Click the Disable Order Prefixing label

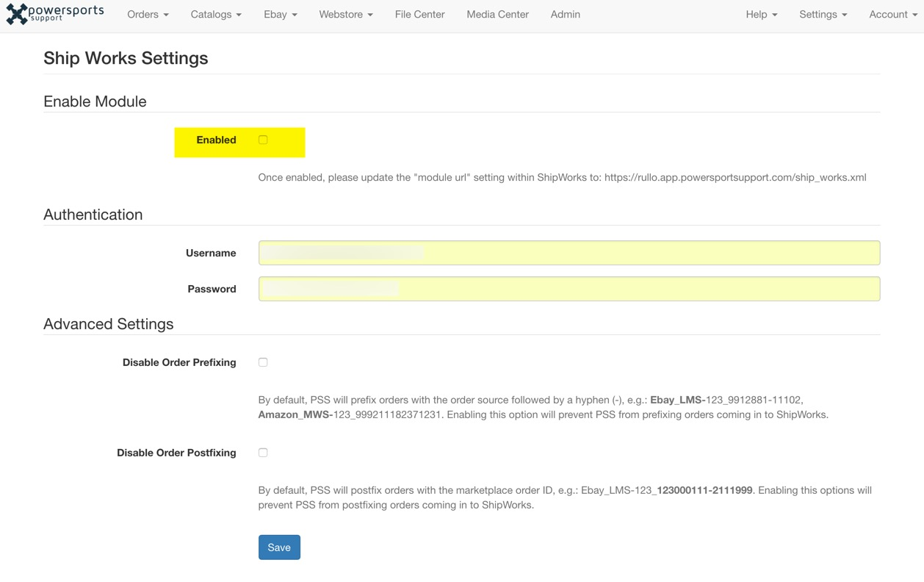coord(179,362)
